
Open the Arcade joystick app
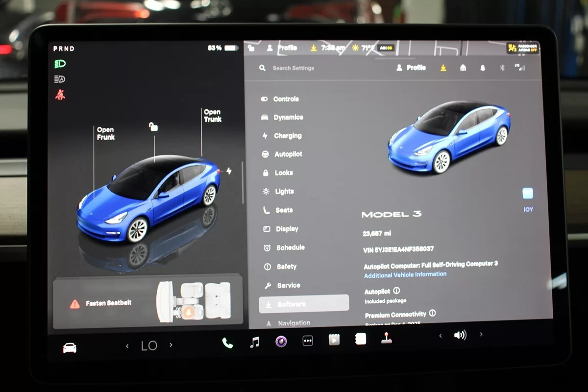(x=387, y=338)
